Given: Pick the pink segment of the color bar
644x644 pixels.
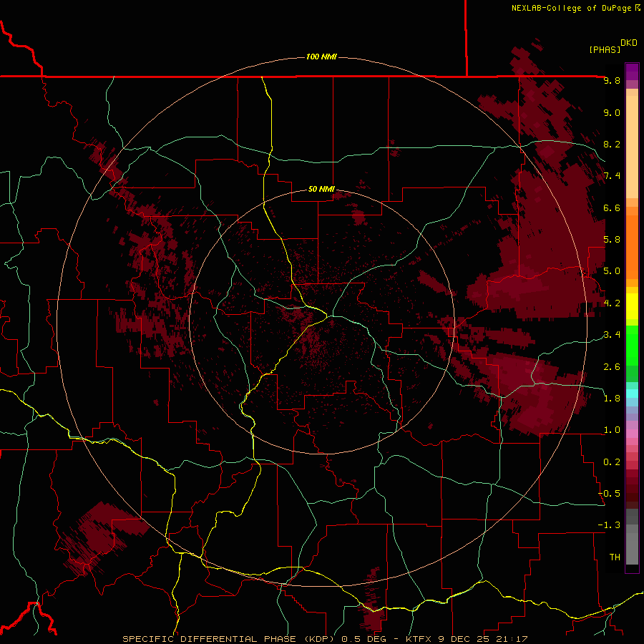Looking at the screenshot, I should [x=632, y=434].
